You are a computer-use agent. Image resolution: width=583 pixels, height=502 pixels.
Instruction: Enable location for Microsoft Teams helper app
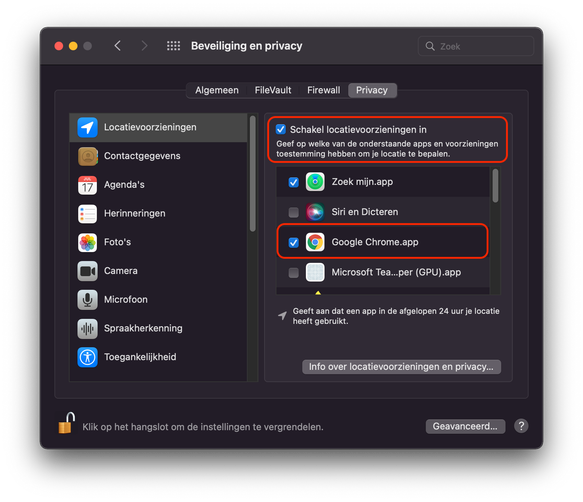294,273
